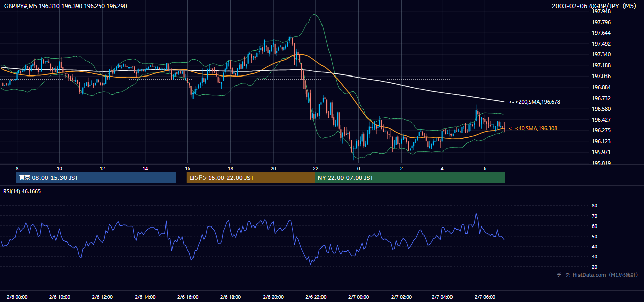This screenshot has height=302, width=644.
Task: Click hour tick 10 under price chart
Action: [59, 169]
